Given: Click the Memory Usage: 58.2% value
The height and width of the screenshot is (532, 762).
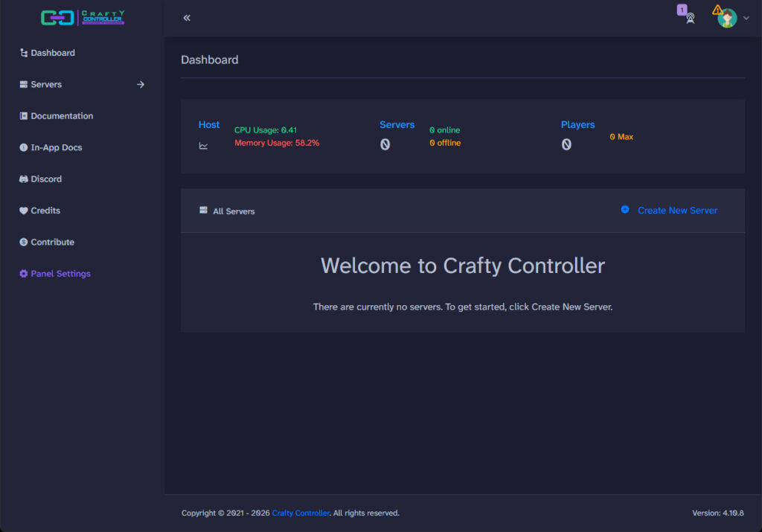Looking at the screenshot, I should tap(277, 143).
